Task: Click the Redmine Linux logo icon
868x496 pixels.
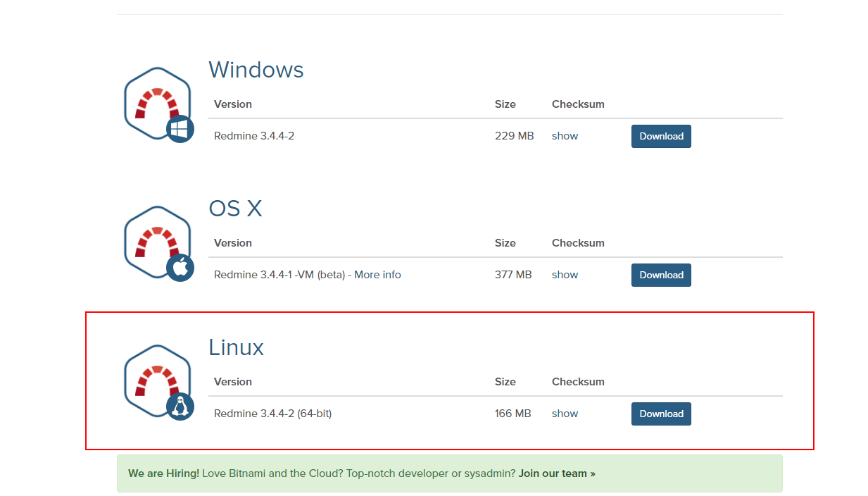Action: (x=158, y=382)
